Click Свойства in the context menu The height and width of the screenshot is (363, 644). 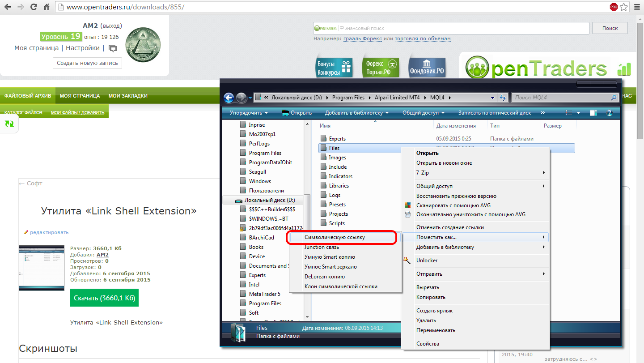click(475, 344)
